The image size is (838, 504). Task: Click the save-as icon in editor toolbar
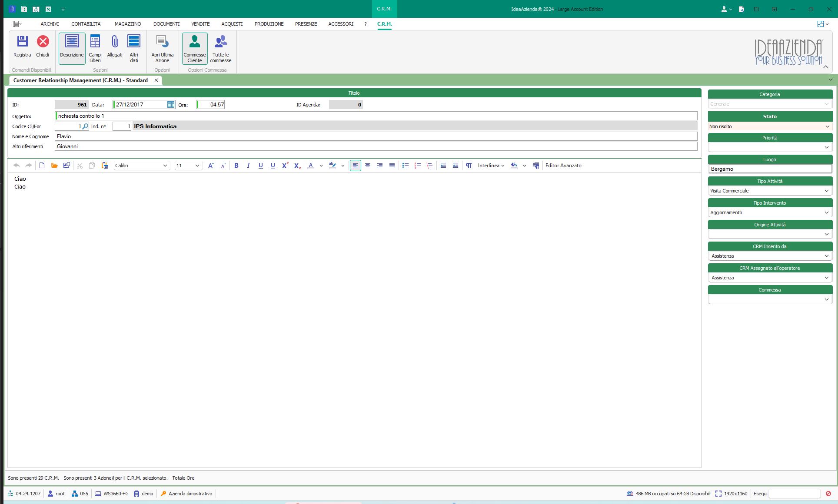[67, 166]
